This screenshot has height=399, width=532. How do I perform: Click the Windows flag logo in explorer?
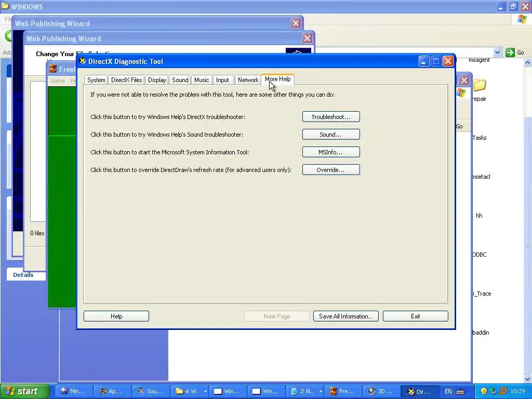[522, 19]
